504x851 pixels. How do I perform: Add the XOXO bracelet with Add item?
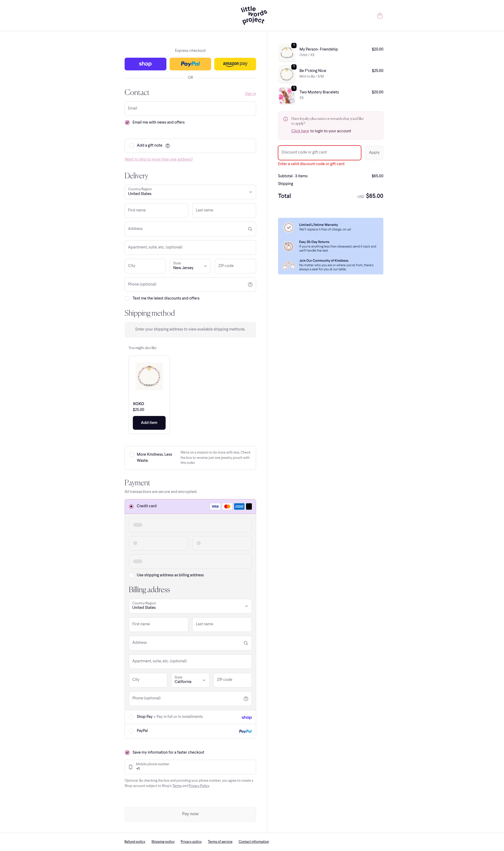pyautogui.click(x=149, y=423)
